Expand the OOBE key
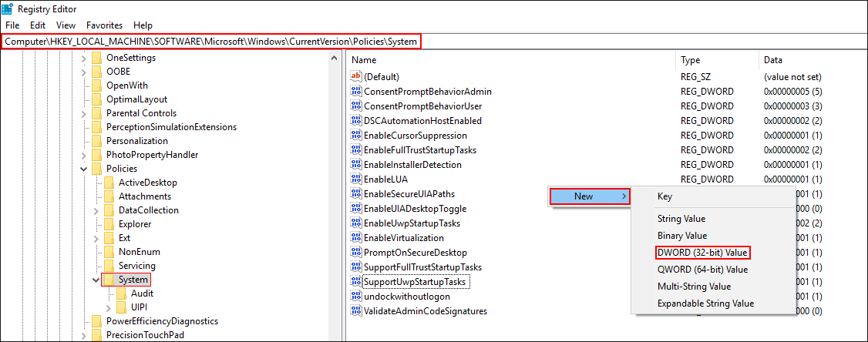The width and height of the screenshot is (868, 342). click(83, 72)
